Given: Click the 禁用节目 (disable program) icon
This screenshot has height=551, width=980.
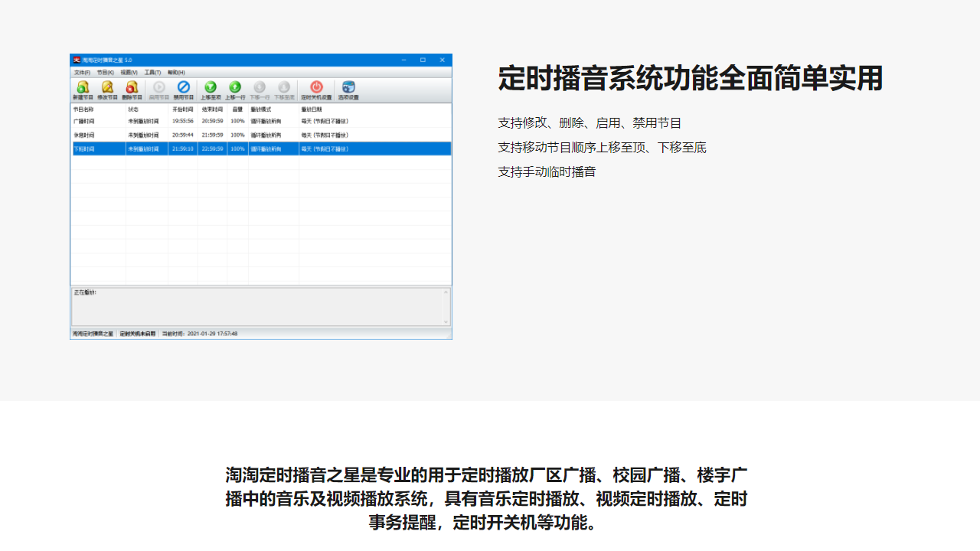Looking at the screenshot, I should [184, 88].
